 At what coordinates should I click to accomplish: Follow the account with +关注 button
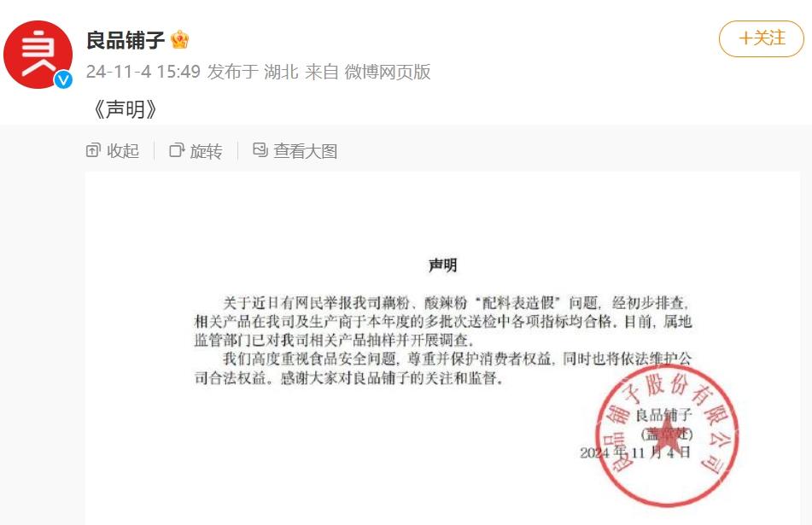point(762,38)
